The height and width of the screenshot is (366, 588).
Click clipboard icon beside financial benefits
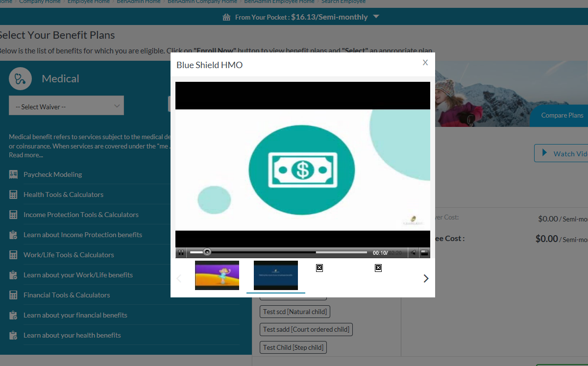pyautogui.click(x=13, y=315)
